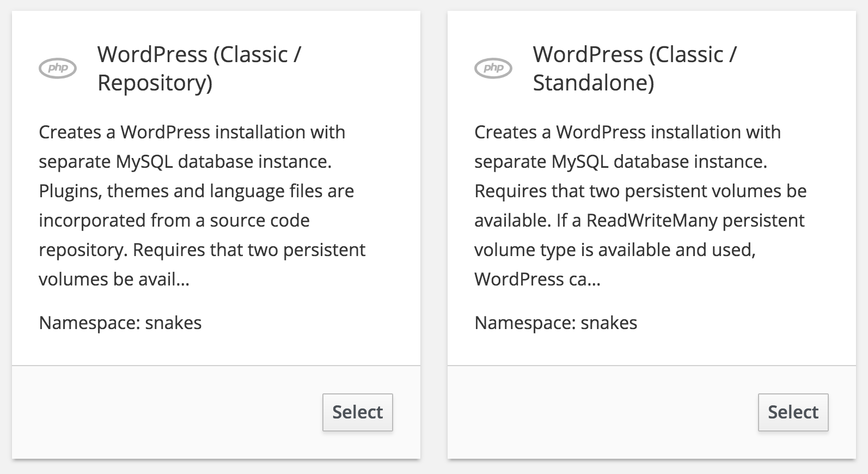Screen dimensions: 868x474
Task: Click the gray footer of the Standalone card
Action: (599, 412)
